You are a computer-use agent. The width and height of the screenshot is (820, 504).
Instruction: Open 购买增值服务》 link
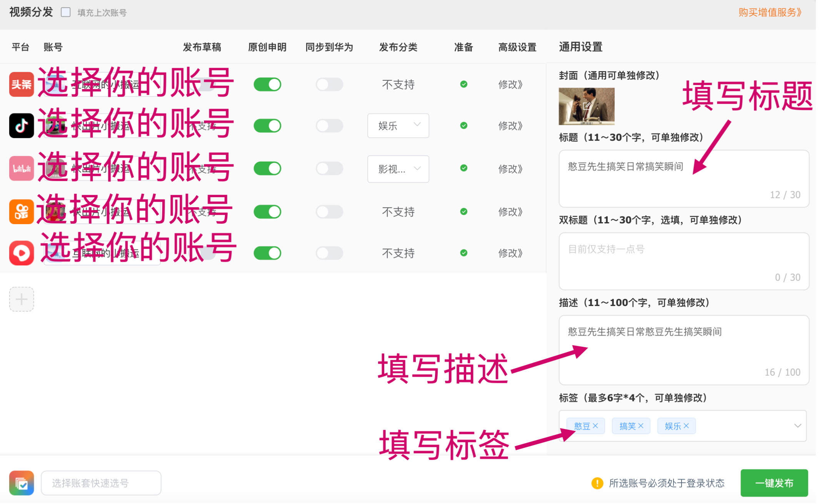(770, 12)
